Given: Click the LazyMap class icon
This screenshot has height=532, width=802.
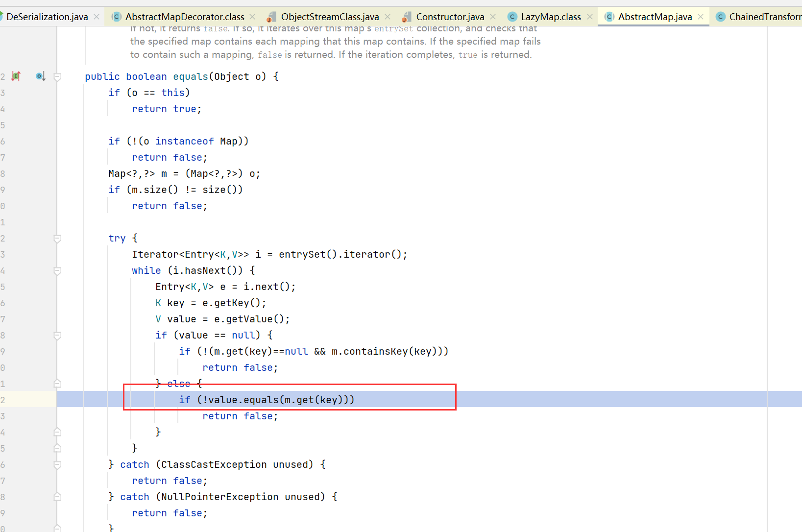Looking at the screenshot, I should point(512,17).
